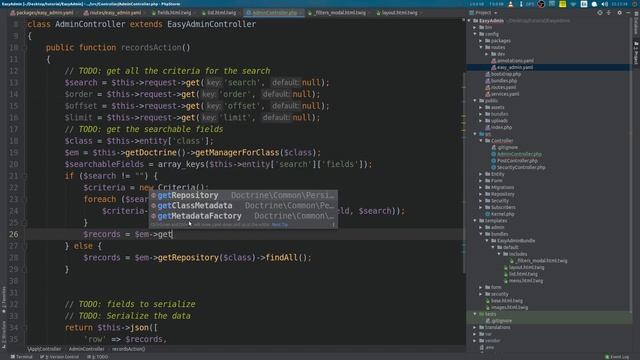Click the \App\Controller breadcrumb
This screenshot has width=640, height=360.
pos(44,349)
